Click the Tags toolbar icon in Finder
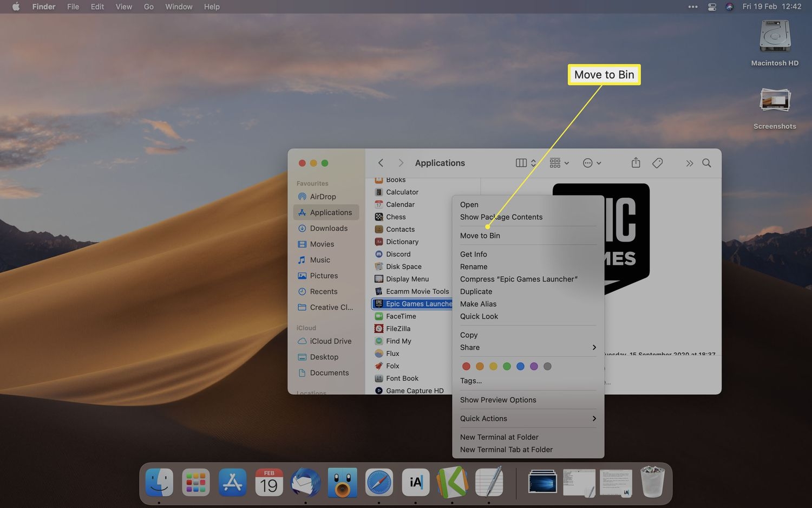The image size is (812, 508). pos(658,163)
